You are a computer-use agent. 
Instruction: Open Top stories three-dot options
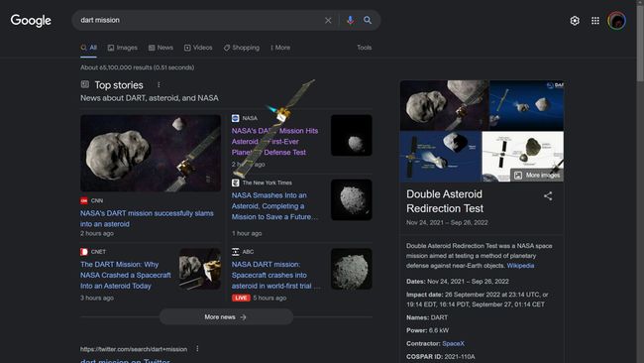(159, 84)
